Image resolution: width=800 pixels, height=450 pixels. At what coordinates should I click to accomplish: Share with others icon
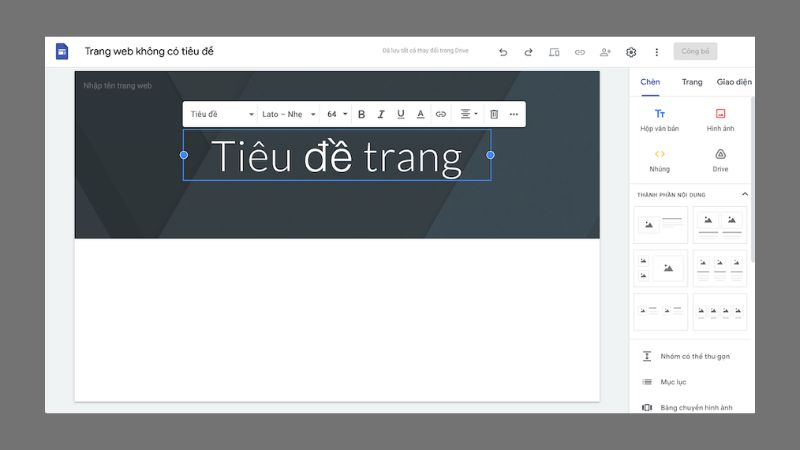pyautogui.click(x=605, y=52)
